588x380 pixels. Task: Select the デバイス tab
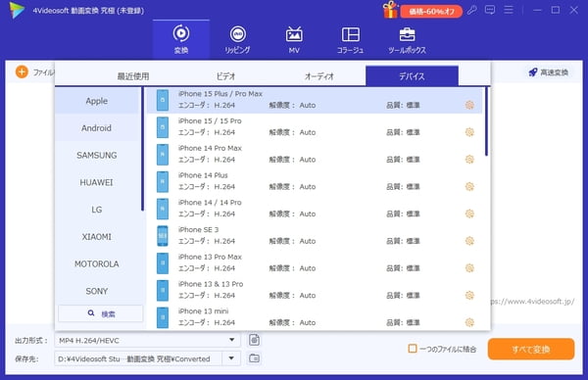coord(412,76)
